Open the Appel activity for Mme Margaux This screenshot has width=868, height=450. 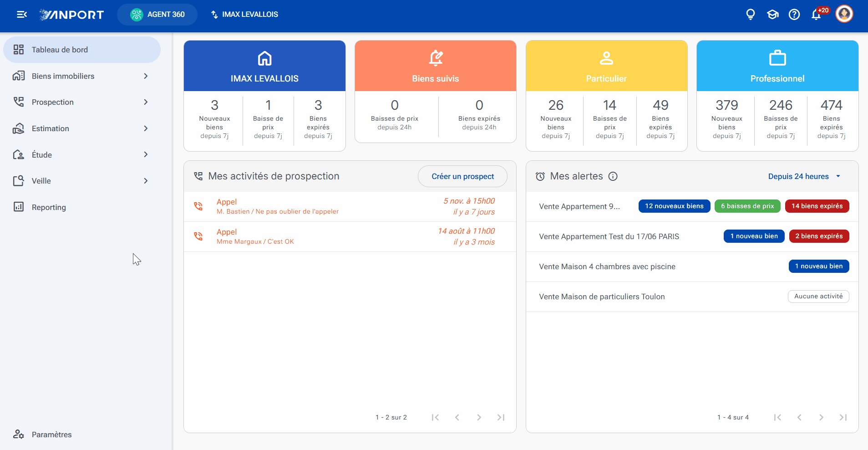click(350, 236)
